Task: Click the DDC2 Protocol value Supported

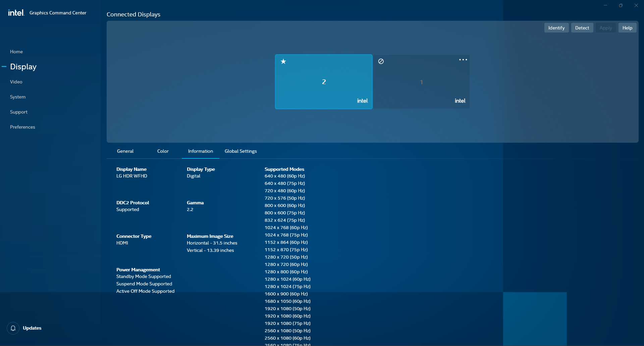Action: [128, 209]
